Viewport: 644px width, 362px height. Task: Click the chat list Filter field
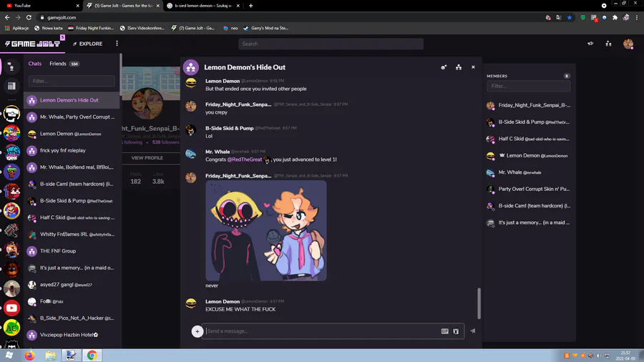72,82
